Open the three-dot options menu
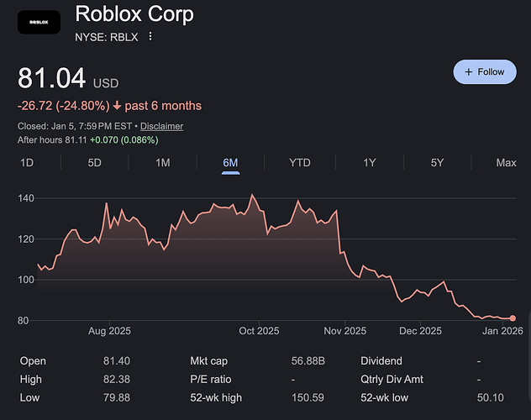The width and height of the screenshot is (531, 420). pos(150,37)
